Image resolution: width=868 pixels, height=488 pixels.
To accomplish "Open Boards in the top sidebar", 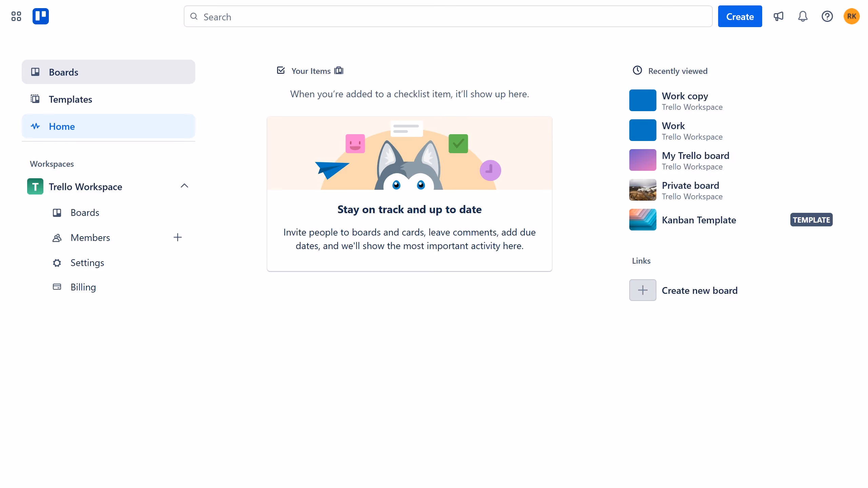I will click(x=108, y=72).
